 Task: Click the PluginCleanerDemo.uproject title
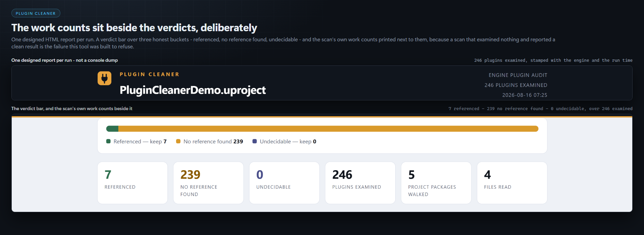(x=193, y=90)
